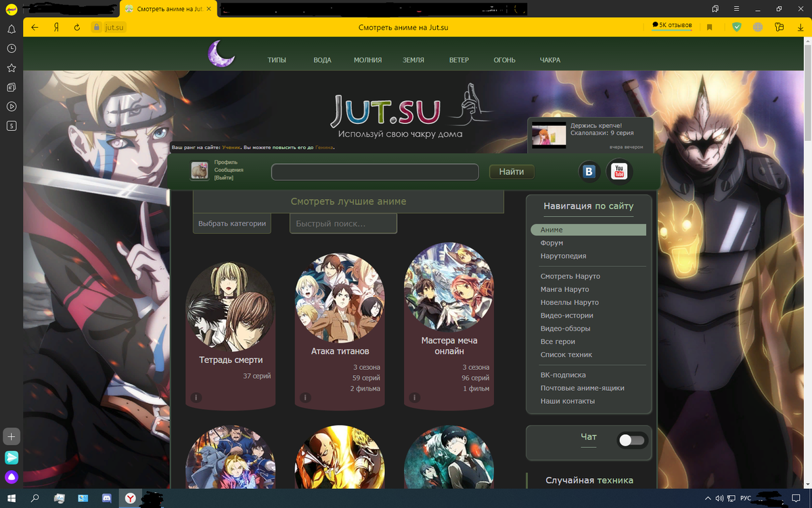Open Манга Наруто link
Screen dimensions: 812x508
(564, 289)
